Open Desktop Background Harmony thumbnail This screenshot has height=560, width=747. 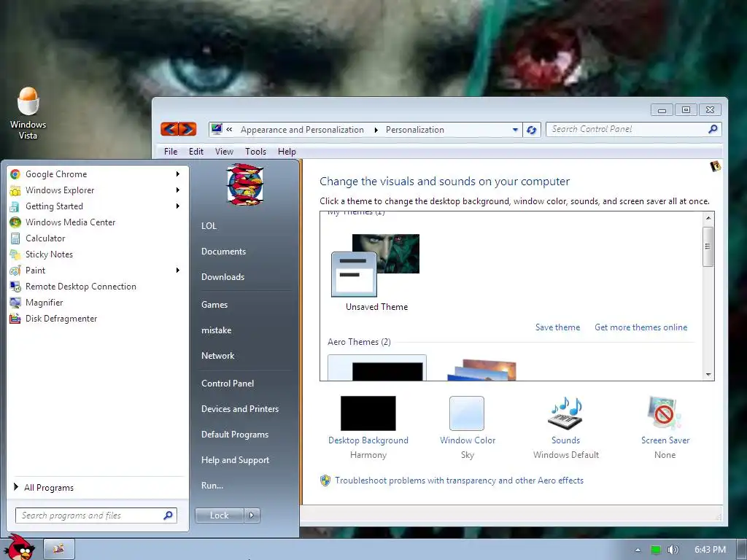point(368,413)
